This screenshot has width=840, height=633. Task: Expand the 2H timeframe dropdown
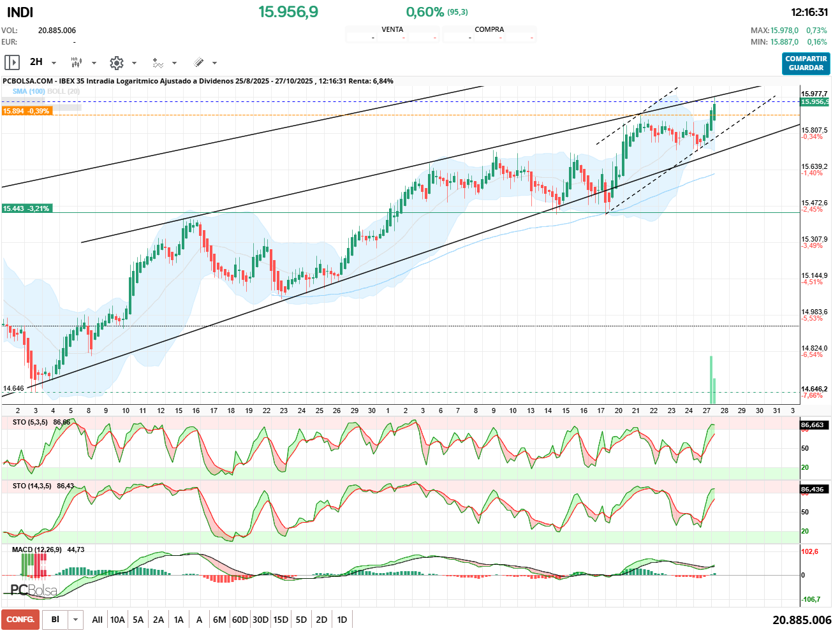tap(54, 63)
